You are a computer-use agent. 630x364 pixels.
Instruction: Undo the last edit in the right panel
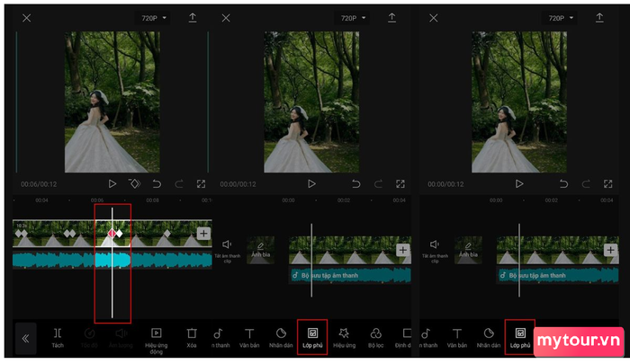(563, 184)
